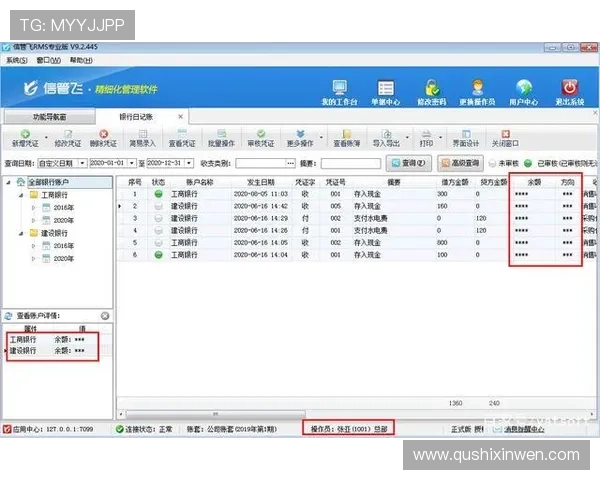Open dropdown arrow next to 打印
Image resolution: width=600 pixels, height=480 pixels.
440,137
